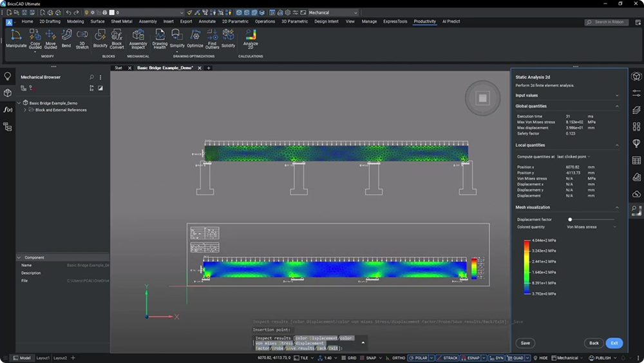Viewport: 644px width, 363px height.
Task: Click the Save button in analysis panel
Action: pos(526,343)
